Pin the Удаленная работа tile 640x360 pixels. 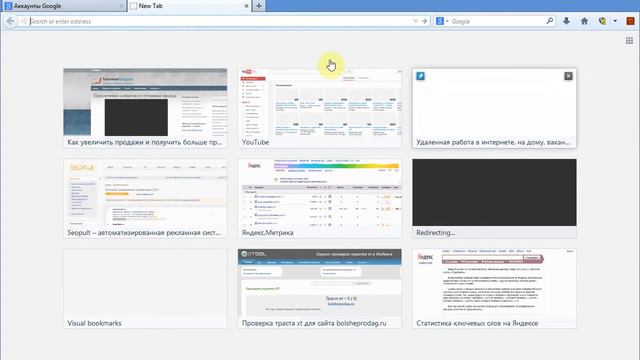point(420,76)
